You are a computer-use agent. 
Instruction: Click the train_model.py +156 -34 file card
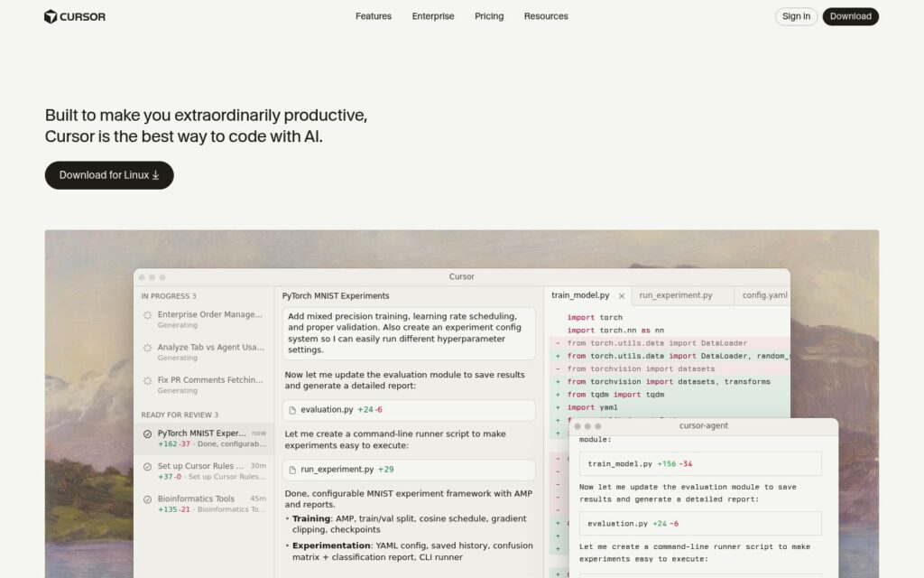pos(700,464)
